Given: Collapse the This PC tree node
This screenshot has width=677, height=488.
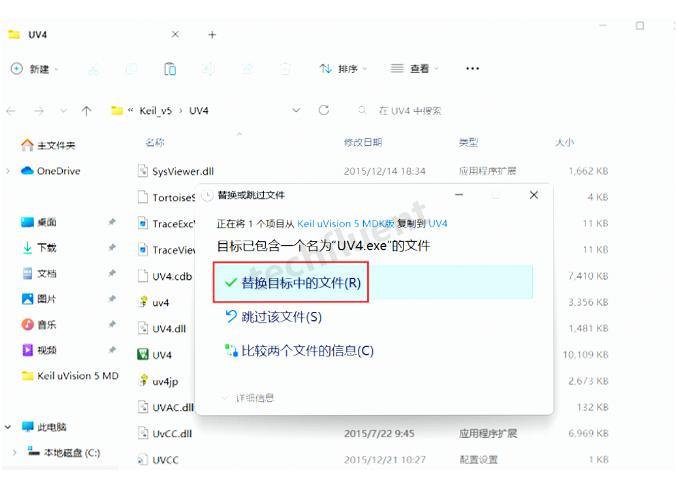Looking at the screenshot, I should [8, 427].
